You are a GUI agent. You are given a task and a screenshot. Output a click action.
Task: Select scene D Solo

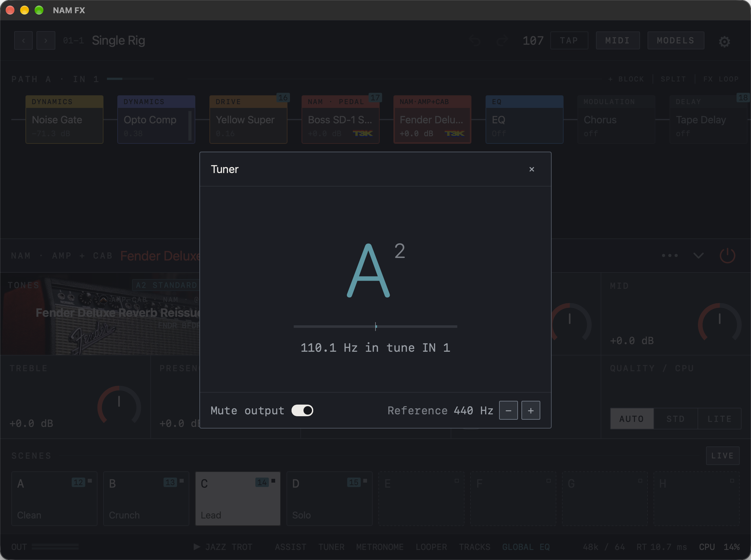329,499
